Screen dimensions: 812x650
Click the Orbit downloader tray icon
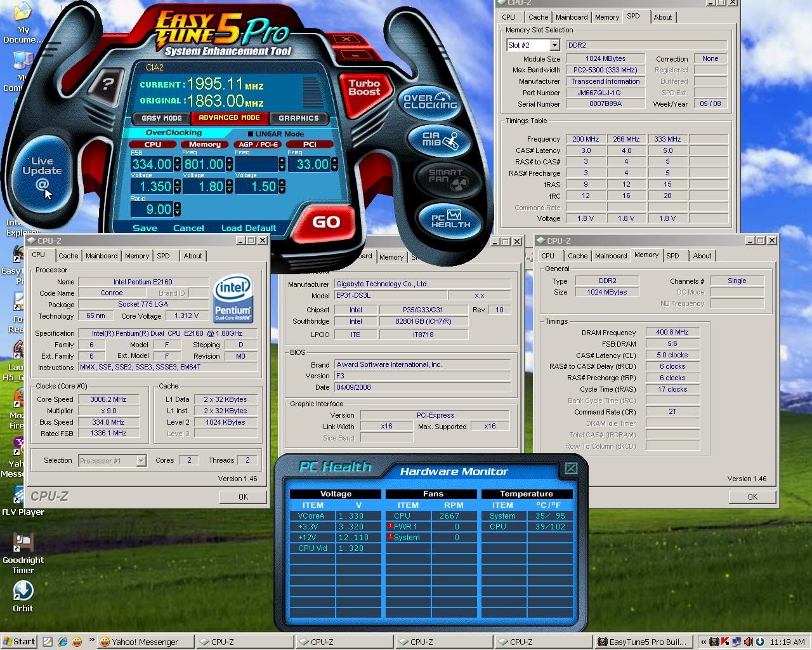(x=760, y=642)
